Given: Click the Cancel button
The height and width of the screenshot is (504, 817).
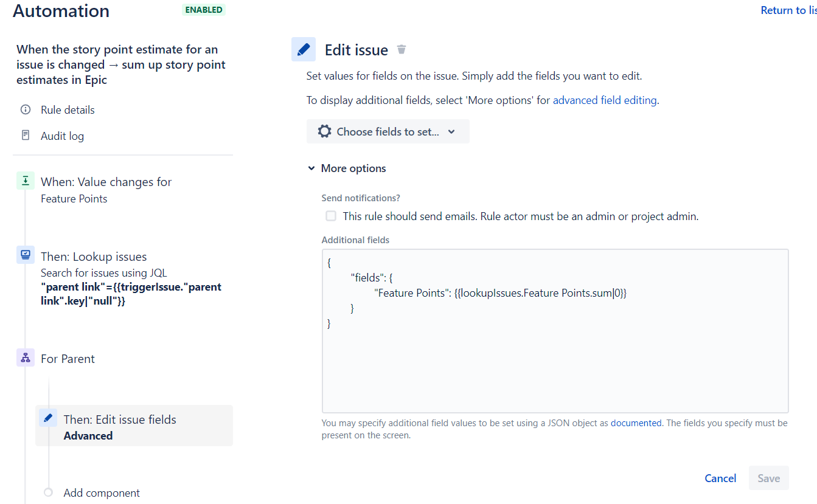Looking at the screenshot, I should tap(720, 478).
